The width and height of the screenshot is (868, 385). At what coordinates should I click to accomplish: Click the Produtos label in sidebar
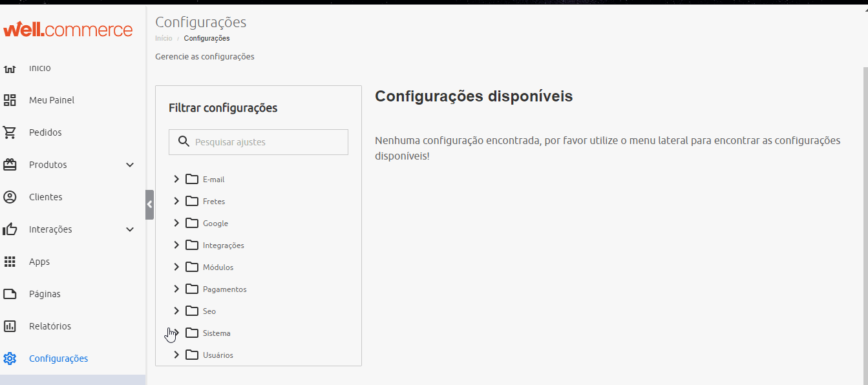pyautogui.click(x=48, y=165)
